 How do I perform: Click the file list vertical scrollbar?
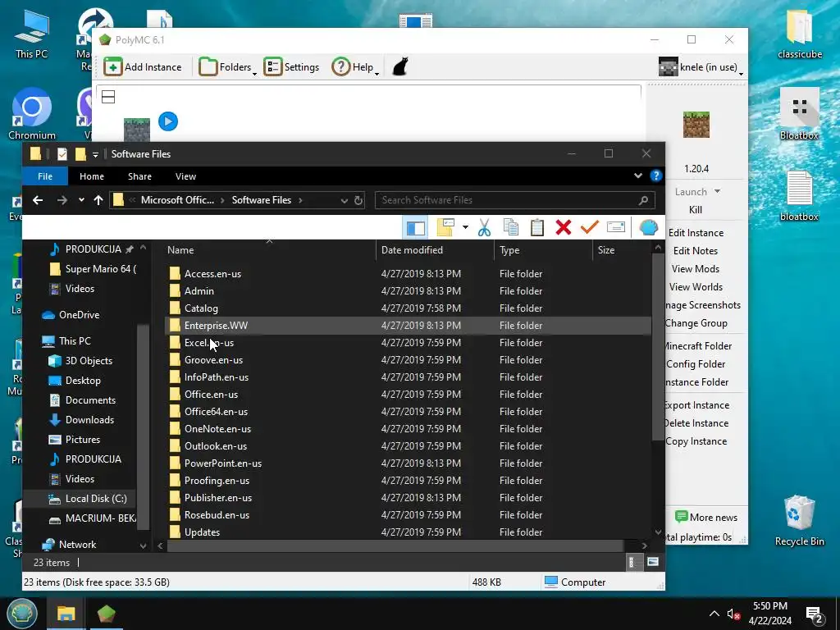coord(658,348)
